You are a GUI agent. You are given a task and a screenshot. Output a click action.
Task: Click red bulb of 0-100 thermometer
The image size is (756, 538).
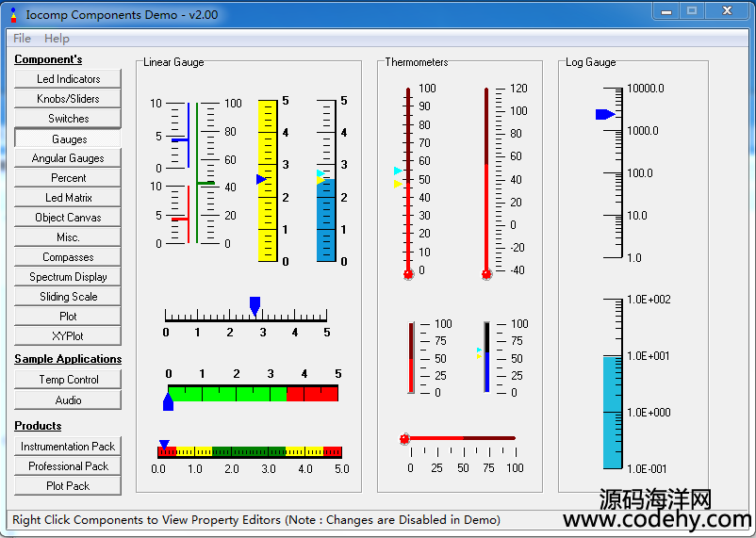pyautogui.click(x=408, y=274)
